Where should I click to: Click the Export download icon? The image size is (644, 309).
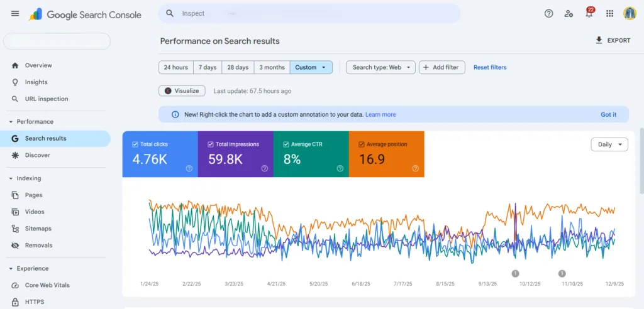(599, 40)
